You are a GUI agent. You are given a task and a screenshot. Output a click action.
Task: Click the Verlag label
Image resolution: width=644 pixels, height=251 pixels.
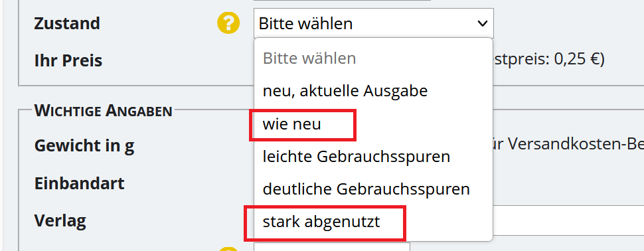(60, 221)
